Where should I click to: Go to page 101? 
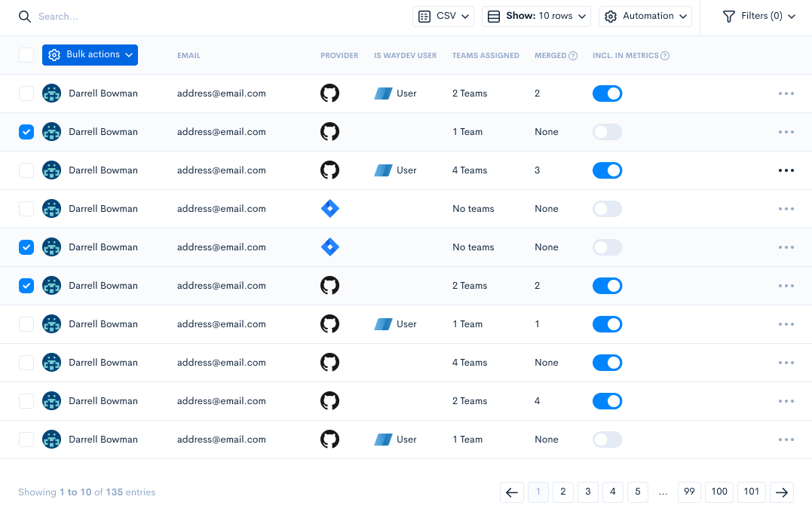point(752,492)
